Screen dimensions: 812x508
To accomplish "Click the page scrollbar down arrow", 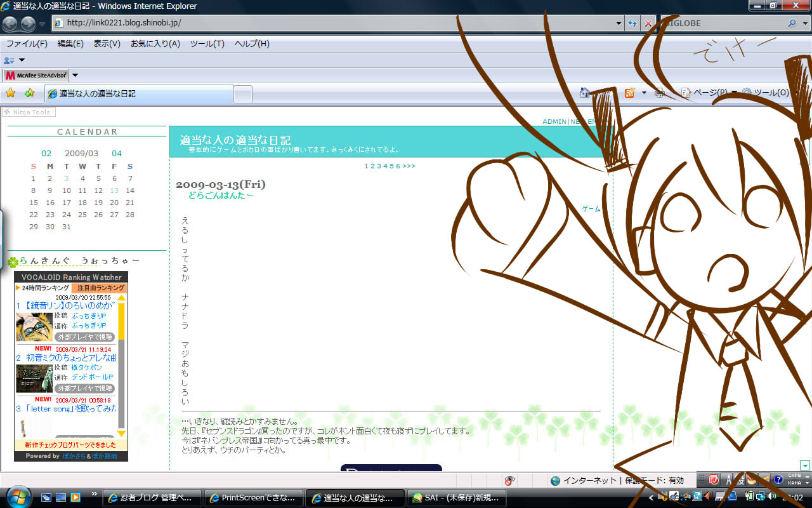I will point(806,465).
